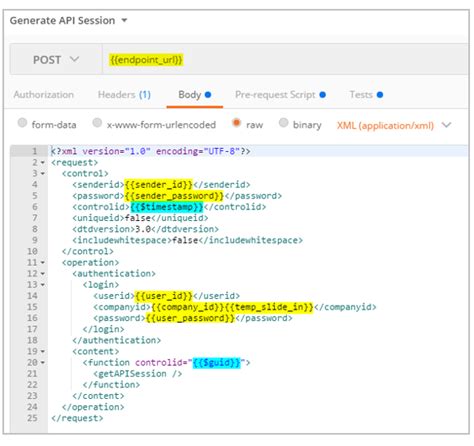Open the POST method dropdown

(56, 60)
